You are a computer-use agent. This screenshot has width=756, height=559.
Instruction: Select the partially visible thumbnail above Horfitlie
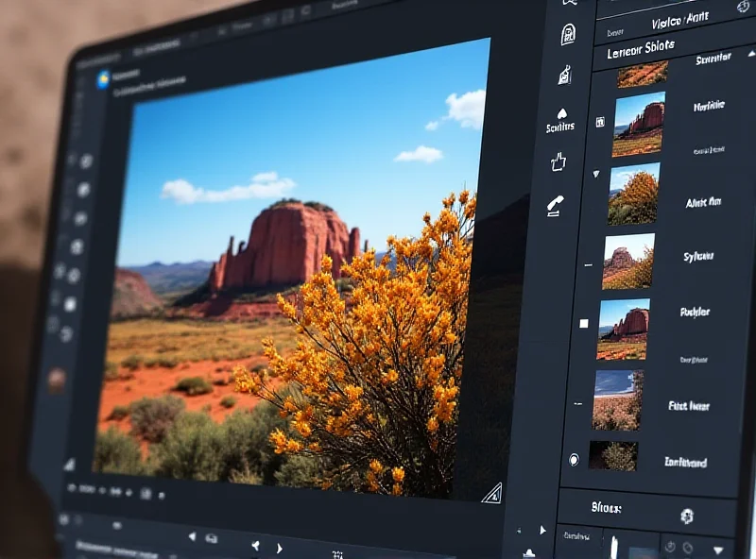643,75
